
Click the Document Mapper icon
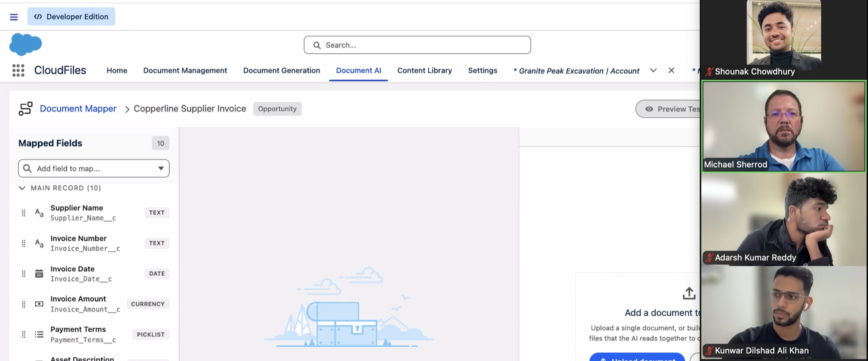coord(26,109)
